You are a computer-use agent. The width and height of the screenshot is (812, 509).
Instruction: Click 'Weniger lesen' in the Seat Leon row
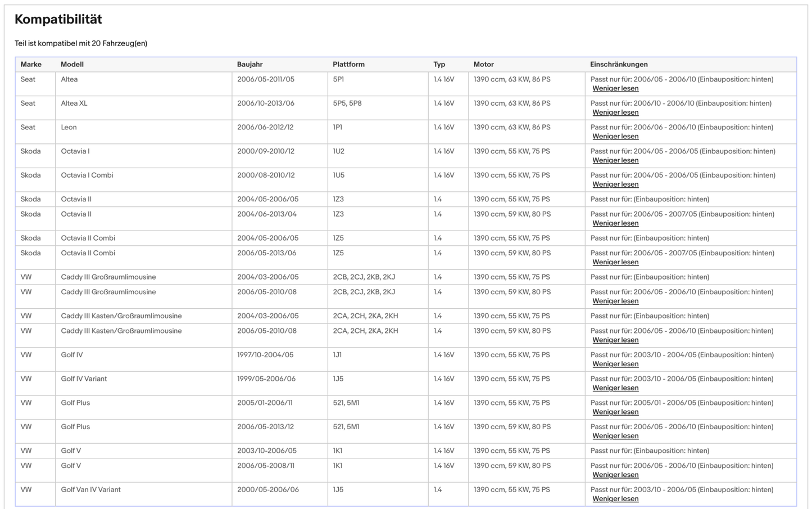point(615,137)
